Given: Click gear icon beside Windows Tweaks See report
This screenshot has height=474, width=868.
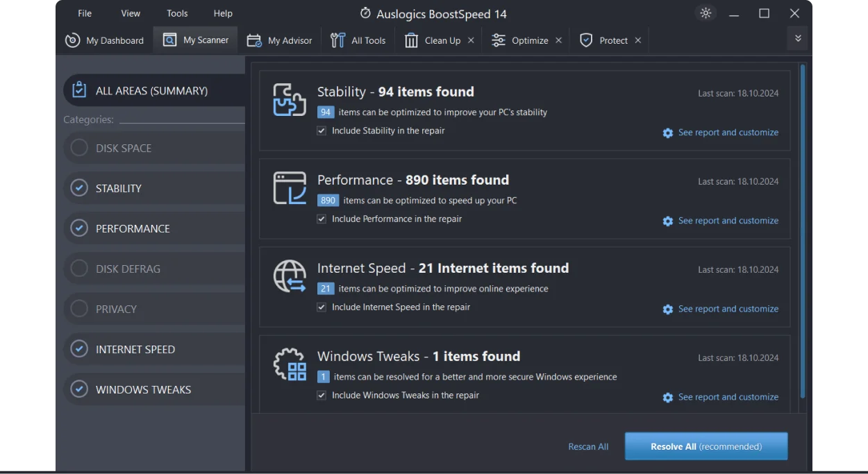Looking at the screenshot, I should coord(668,397).
